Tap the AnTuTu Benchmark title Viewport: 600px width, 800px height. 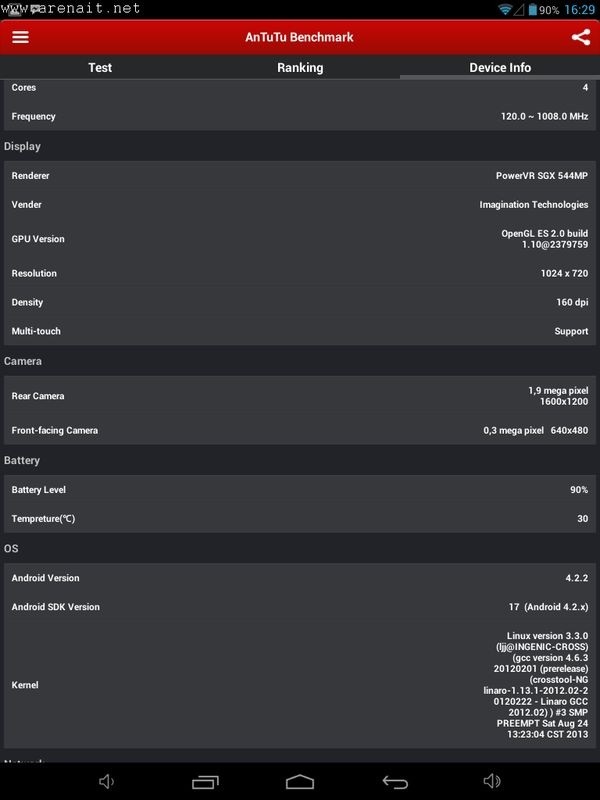coord(300,37)
